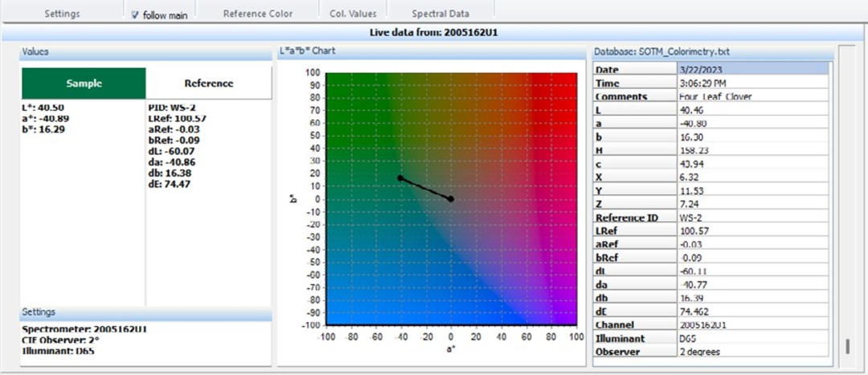Select the Reference column header
The image size is (868, 375).
point(209,84)
